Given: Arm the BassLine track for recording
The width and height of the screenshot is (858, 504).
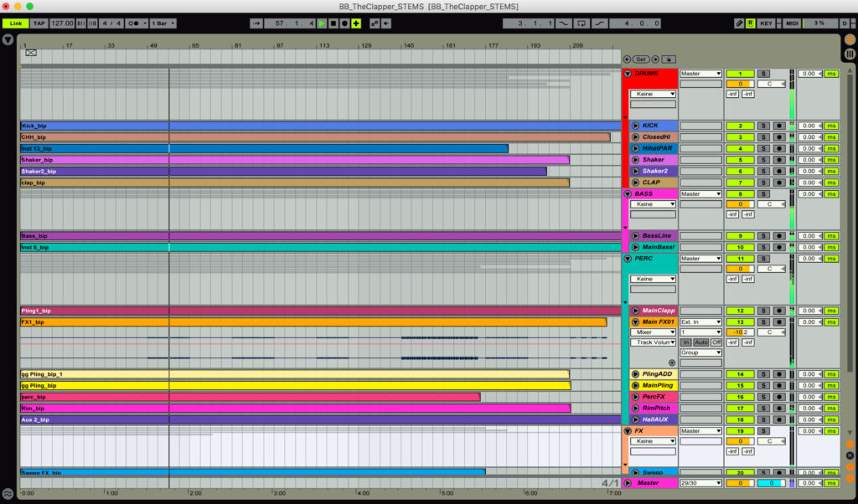Looking at the screenshot, I should (778, 235).
